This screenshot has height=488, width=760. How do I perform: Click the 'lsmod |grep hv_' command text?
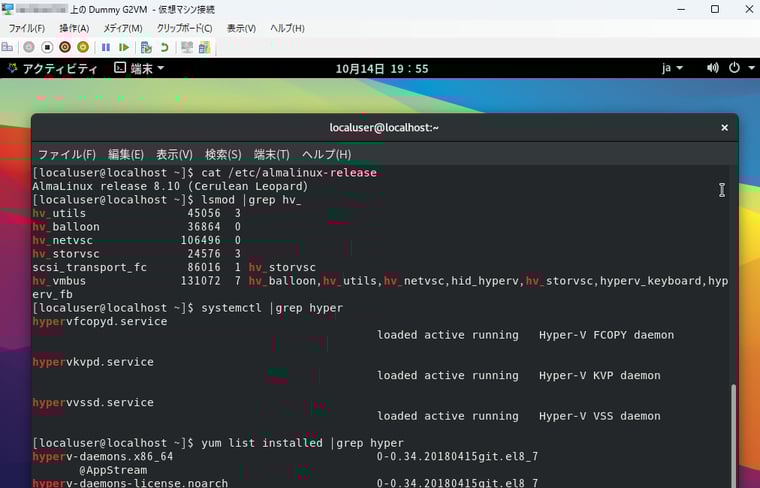[251, 200]
